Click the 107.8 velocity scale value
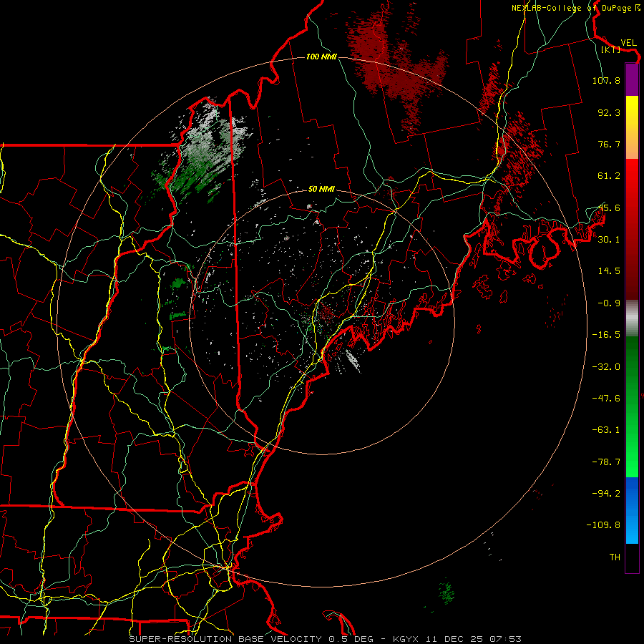Viewport: 644px width, 644px height. [606, 80]
